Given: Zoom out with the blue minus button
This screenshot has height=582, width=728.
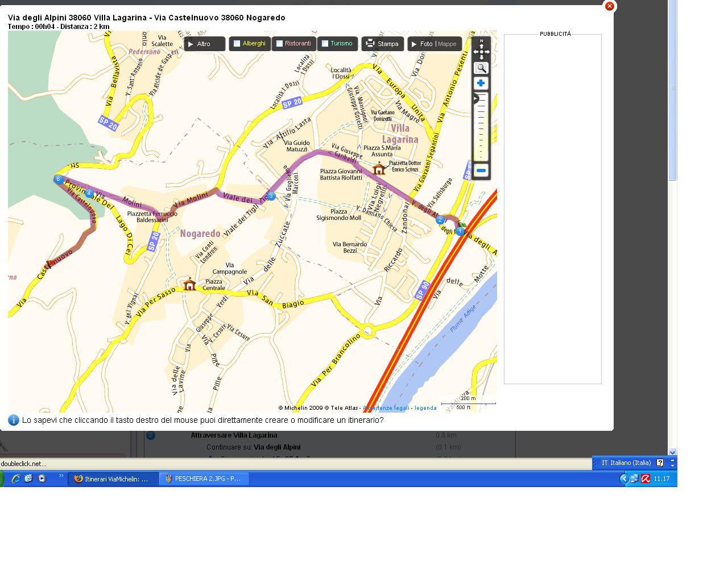Looking at the screenshot, I should click(x=481, y=171).
